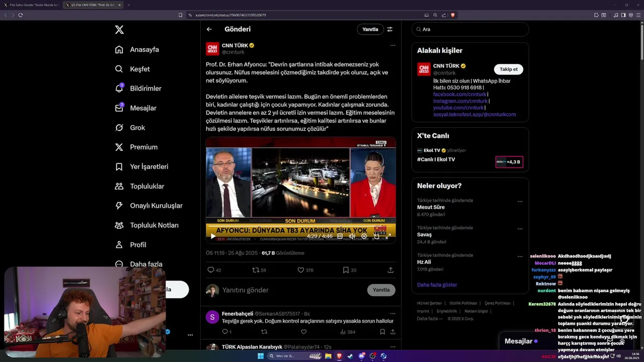Click the CNN TÜRK video thumbnail
Image resolution: width=644 pixels, height=362 pixels.
(300, 190)
